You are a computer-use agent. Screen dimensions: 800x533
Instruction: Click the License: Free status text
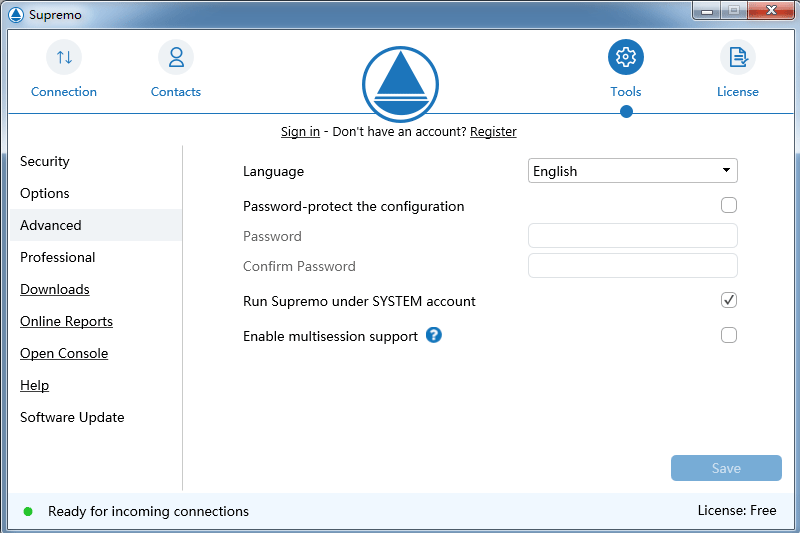pos(737,511)
